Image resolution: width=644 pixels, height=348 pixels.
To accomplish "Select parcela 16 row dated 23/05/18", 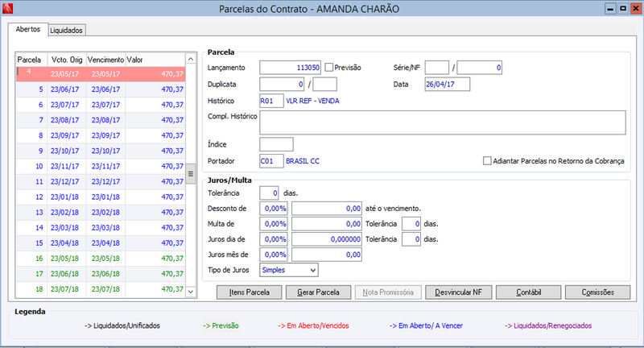I will 101,259.
